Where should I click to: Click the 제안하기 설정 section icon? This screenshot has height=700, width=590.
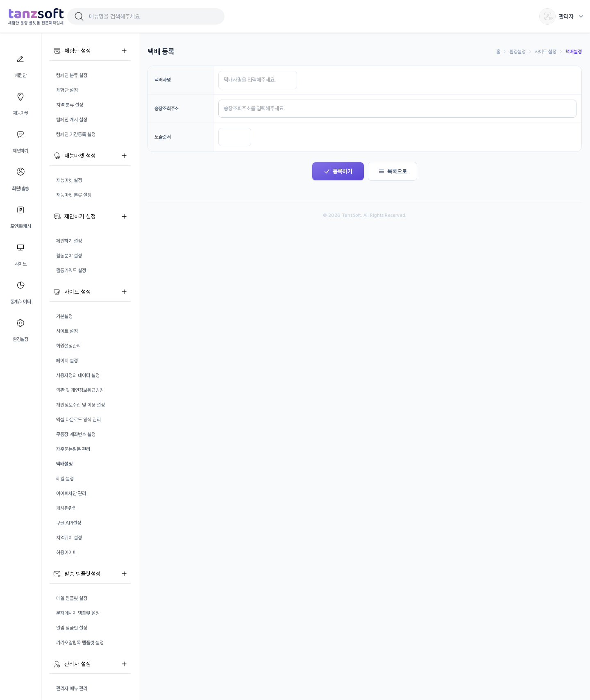point(57,216)
